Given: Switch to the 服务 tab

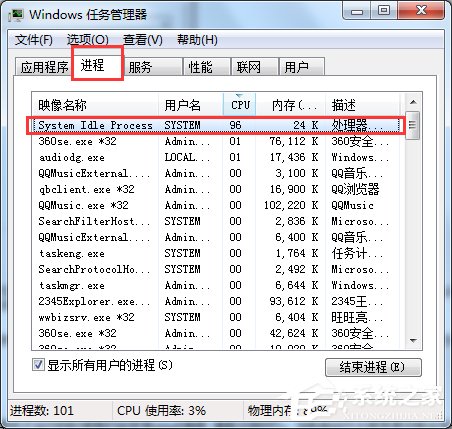Looking at the screenshot, I should (153, 67).
